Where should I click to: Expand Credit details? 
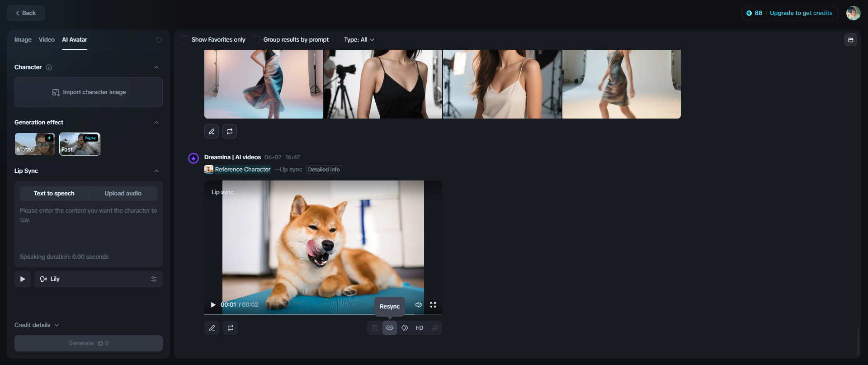37,325
